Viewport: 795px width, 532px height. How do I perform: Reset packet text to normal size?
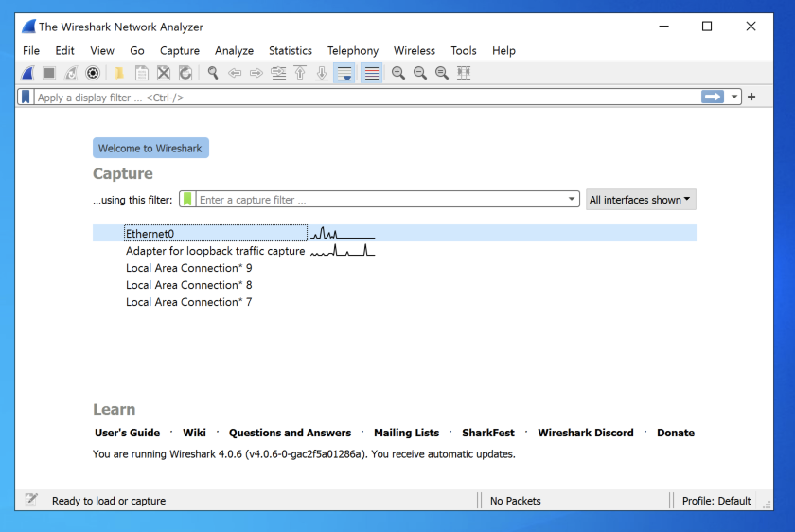(x=442, y=73)
